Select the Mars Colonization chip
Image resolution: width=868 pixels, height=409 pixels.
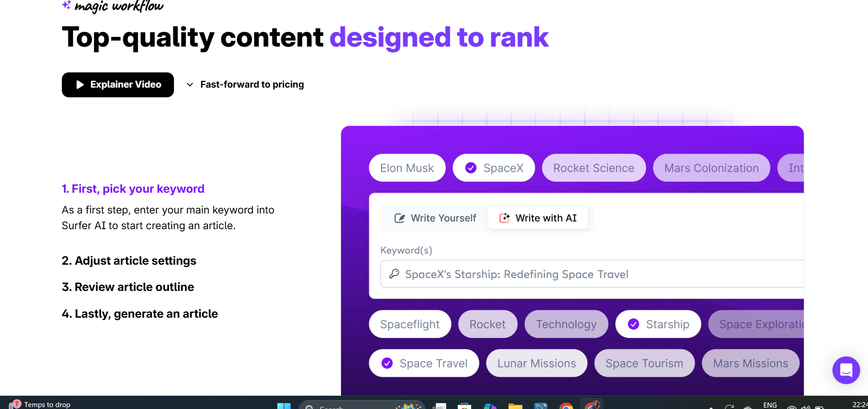click(711, 168)
